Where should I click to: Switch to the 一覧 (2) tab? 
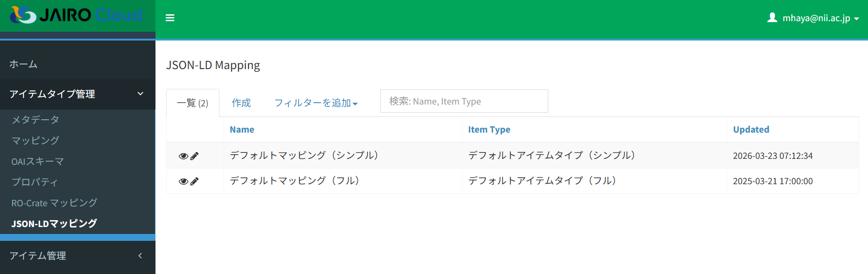[x=193, y=103]
